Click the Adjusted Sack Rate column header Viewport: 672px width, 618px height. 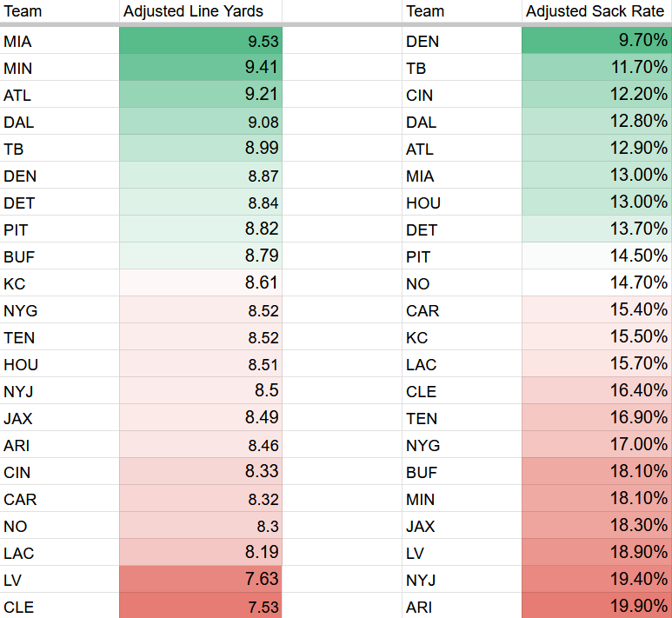[595, 11]
